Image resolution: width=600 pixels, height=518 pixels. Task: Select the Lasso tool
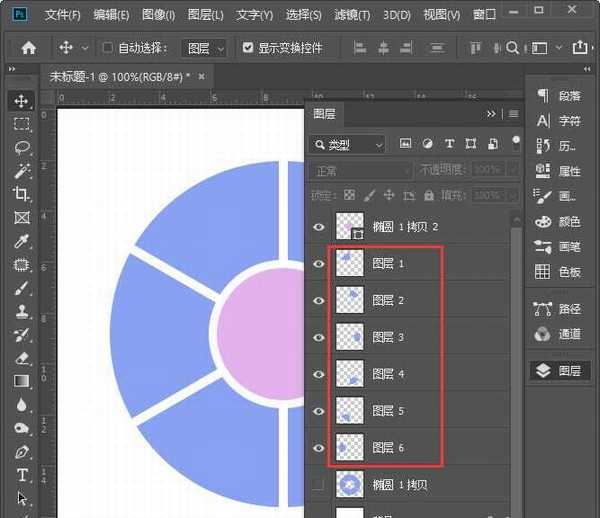(x=22, y=147)
